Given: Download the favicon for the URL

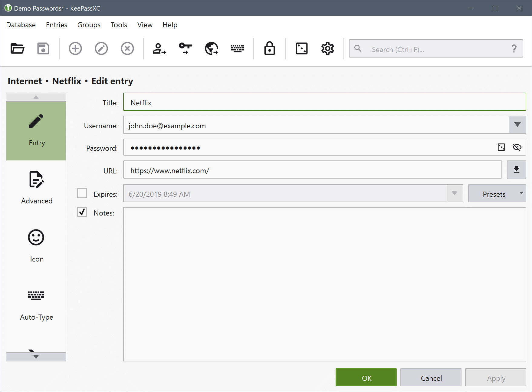Looking at the screenshot, I should click(516, 170).
